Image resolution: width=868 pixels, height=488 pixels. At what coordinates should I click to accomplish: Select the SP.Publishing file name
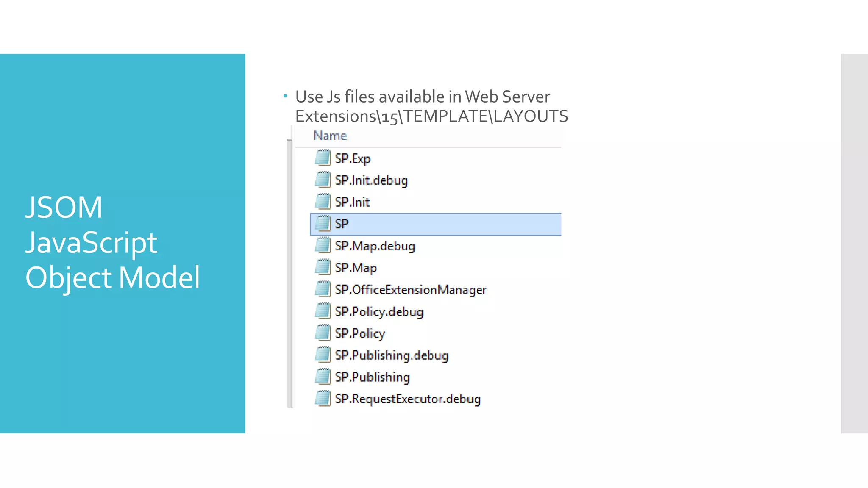click(373, 377)
